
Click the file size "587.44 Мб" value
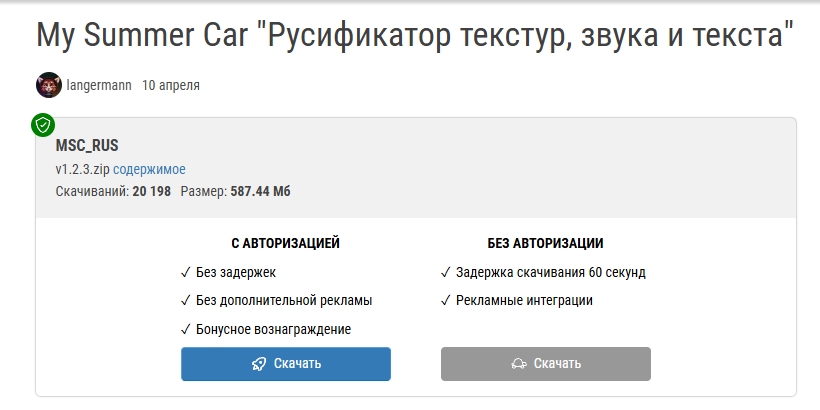(x=260, y=191)
